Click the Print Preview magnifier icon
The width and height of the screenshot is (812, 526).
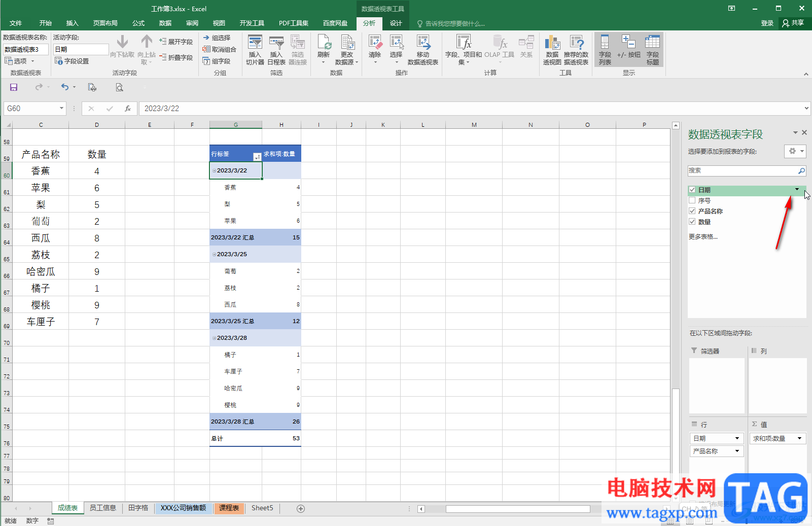pyautogui.click(x=119, y=87)
